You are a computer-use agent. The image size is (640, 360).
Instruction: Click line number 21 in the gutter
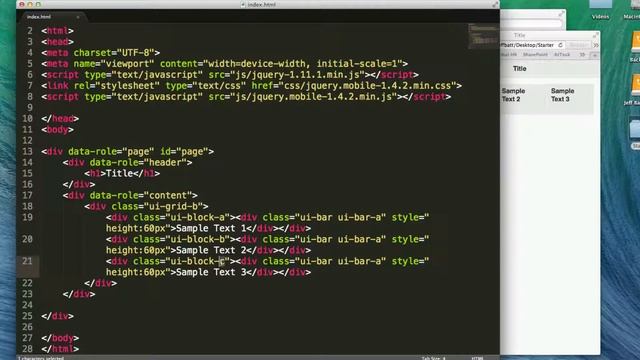(27, 261)
